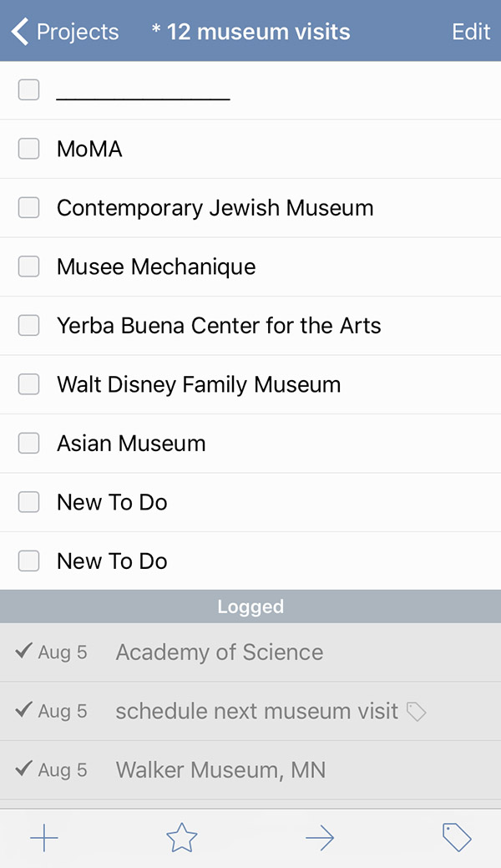This screenshot has width=501, height=868.
Task: Tap checkmark next to Walker Museum, MN
Action: (24, 769)
